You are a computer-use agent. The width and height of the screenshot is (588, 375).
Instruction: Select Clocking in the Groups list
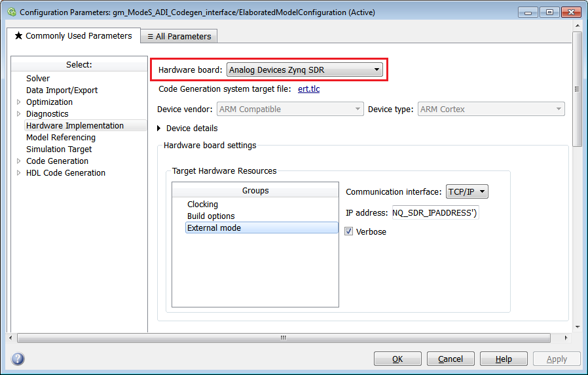[x=202, y=204]
